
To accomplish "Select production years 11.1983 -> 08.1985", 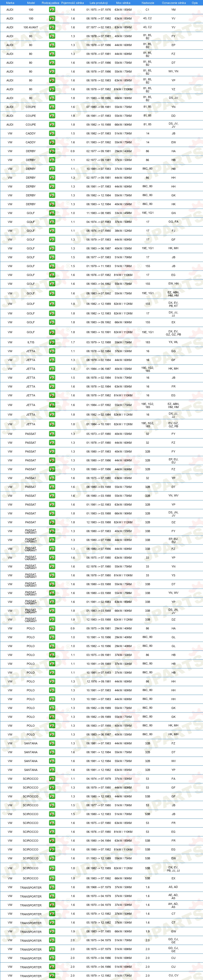I will click(99, 213).
